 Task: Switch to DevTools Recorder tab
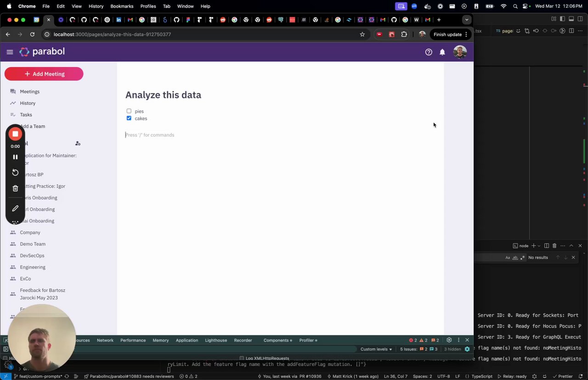coord(243,340)
